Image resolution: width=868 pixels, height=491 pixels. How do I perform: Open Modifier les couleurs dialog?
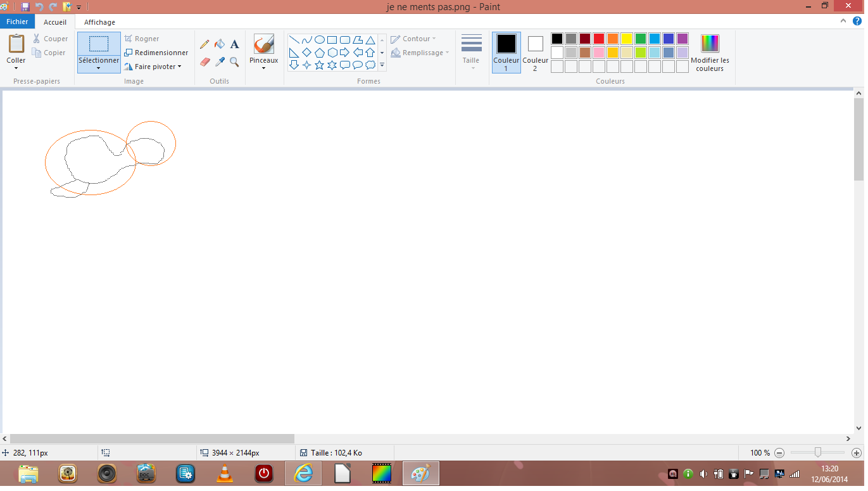[710, 52]
